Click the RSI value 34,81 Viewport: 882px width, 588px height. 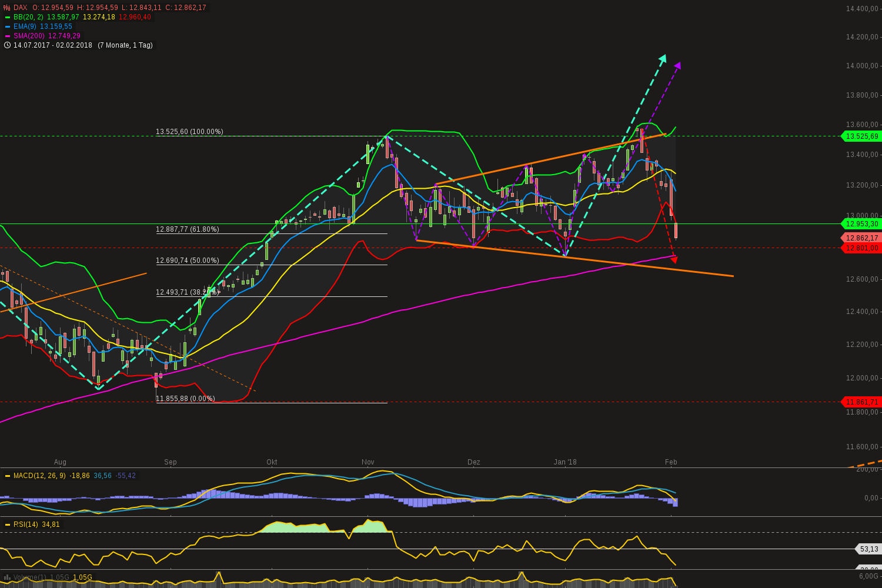point(51,524)
